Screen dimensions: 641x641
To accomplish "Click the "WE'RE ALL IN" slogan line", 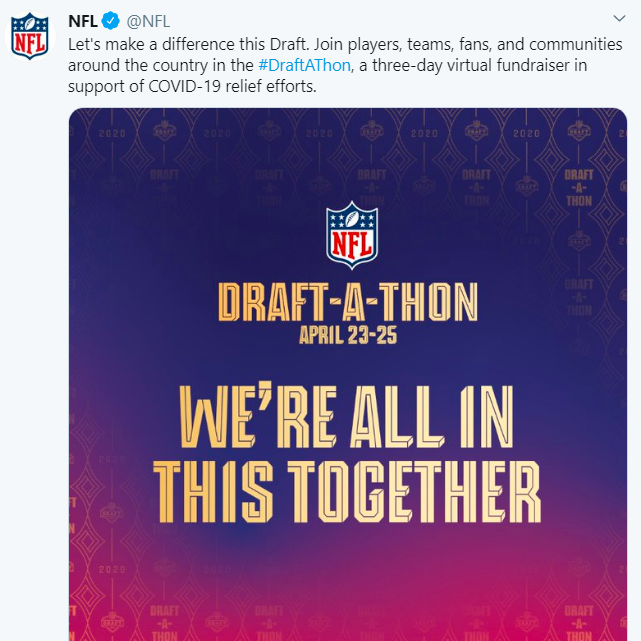I will pyautogui.click(x=347, y=420).
